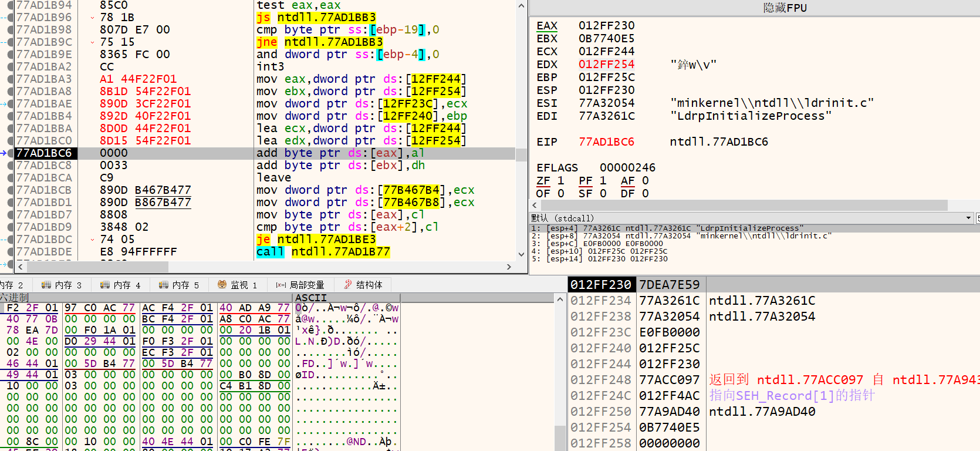Screen dimensions: 980x451
Task: Click the disassembly horizontal scroll left arrow
Action: [x=21, y=267]
